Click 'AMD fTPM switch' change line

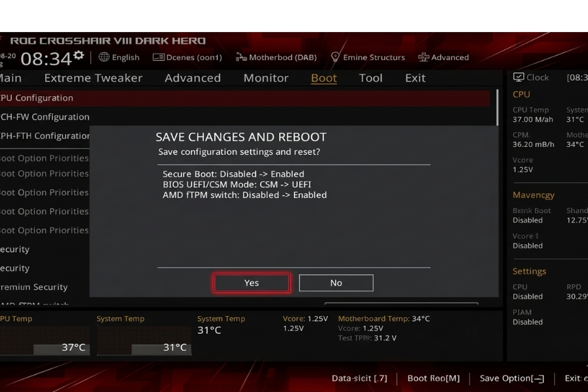(x=244, y=195)
